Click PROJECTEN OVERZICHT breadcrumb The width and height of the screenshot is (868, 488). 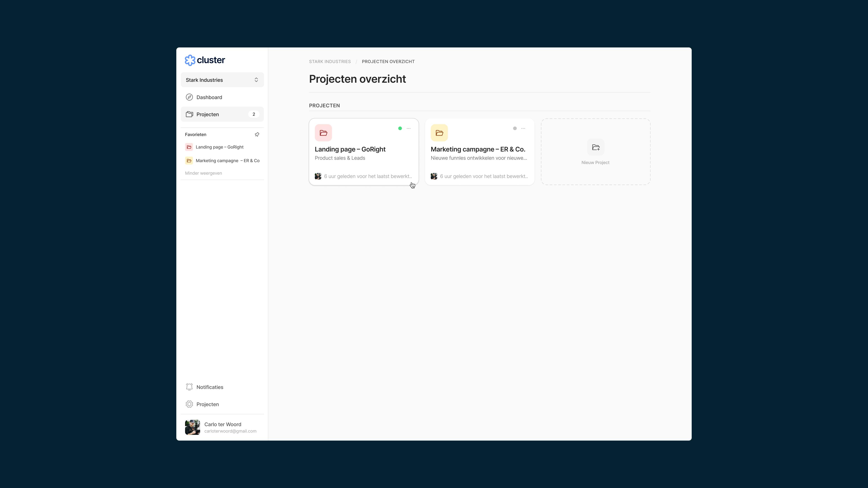(x=388, y=62)
